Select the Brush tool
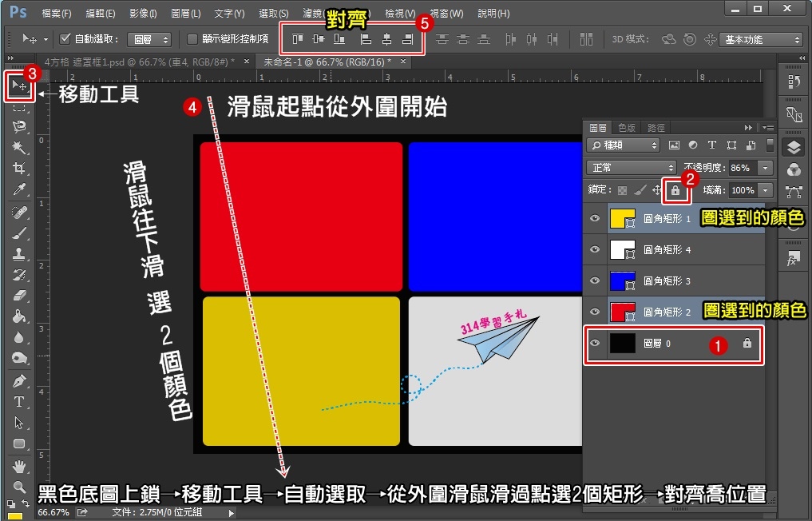812x521 pixels. click(x=19, y=233)
